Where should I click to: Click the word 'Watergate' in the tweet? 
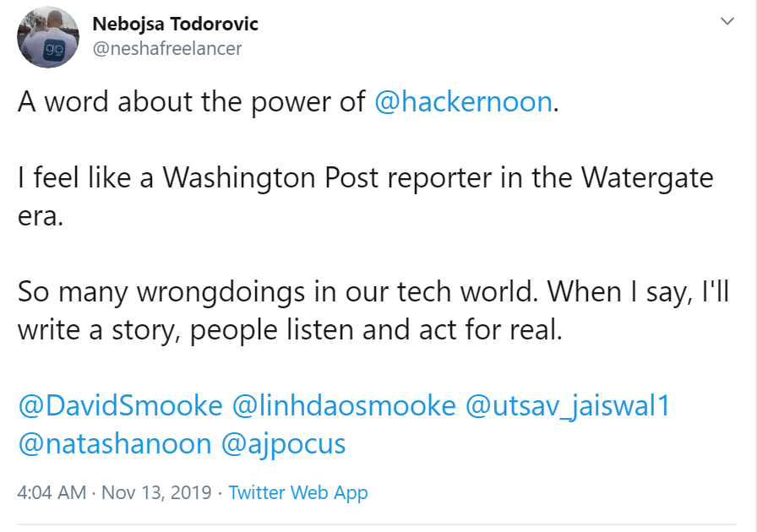647,177
